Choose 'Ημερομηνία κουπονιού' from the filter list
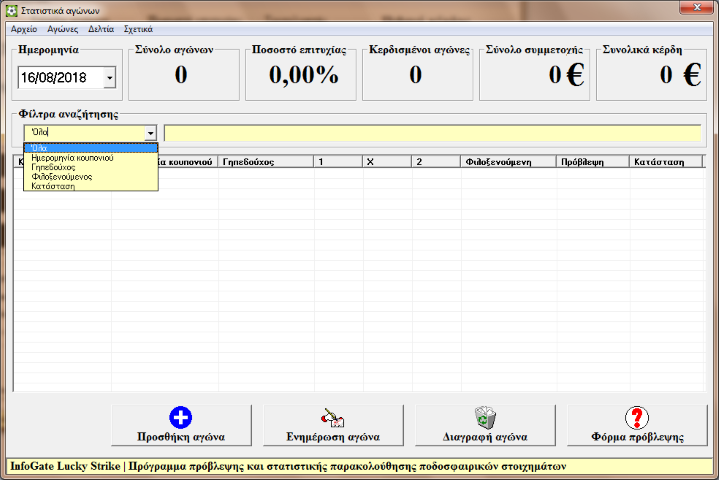Screen dimensions: 719x480 point(90,158)
